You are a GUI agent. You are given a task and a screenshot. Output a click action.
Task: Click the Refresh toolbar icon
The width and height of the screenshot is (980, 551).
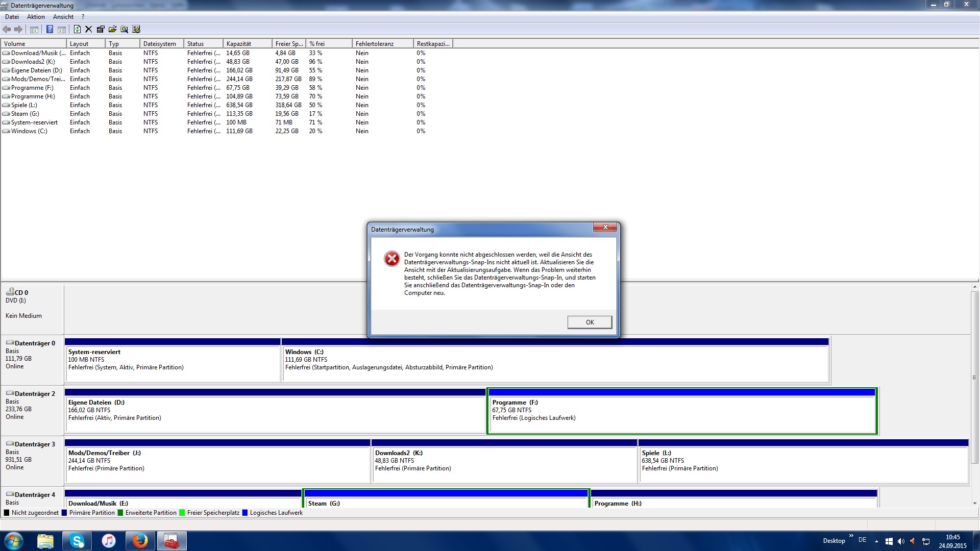(77, 30)
